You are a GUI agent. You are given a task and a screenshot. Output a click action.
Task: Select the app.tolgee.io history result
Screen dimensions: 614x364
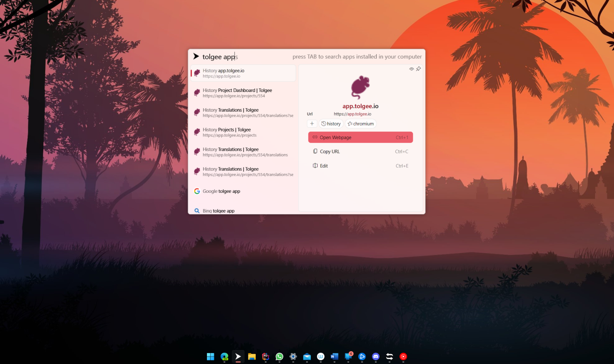point(243,73)
